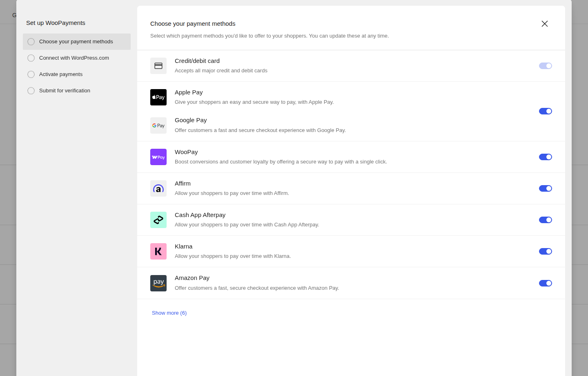Disable the Amazon Pay toggle
The image size is (588, 376).
click(x=546, y=283)
